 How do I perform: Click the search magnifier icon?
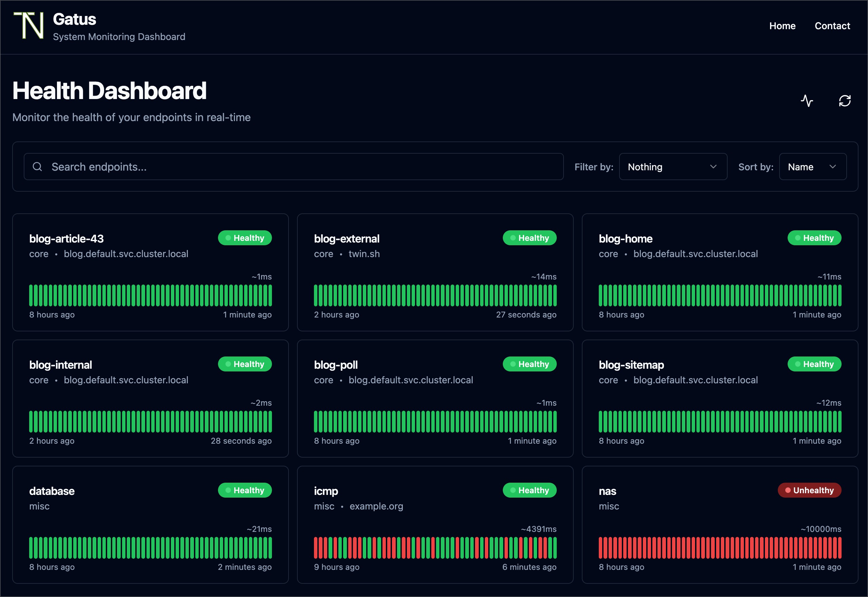[37, 167]
